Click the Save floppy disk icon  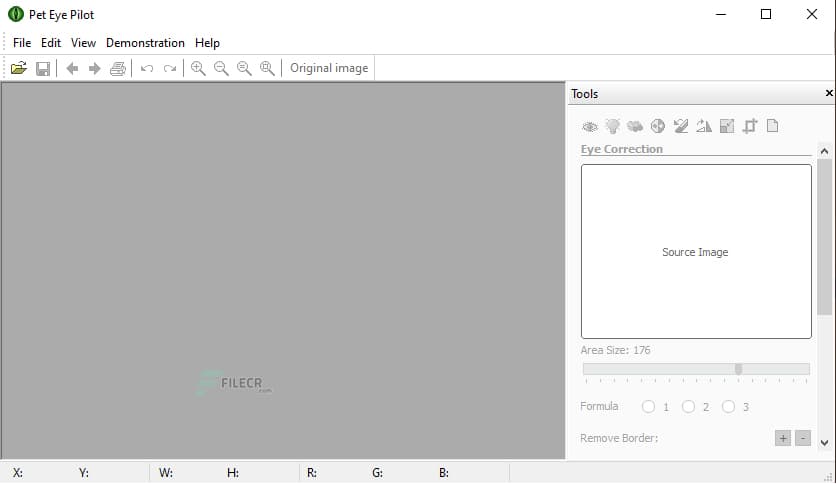click(x=43, y=68)
